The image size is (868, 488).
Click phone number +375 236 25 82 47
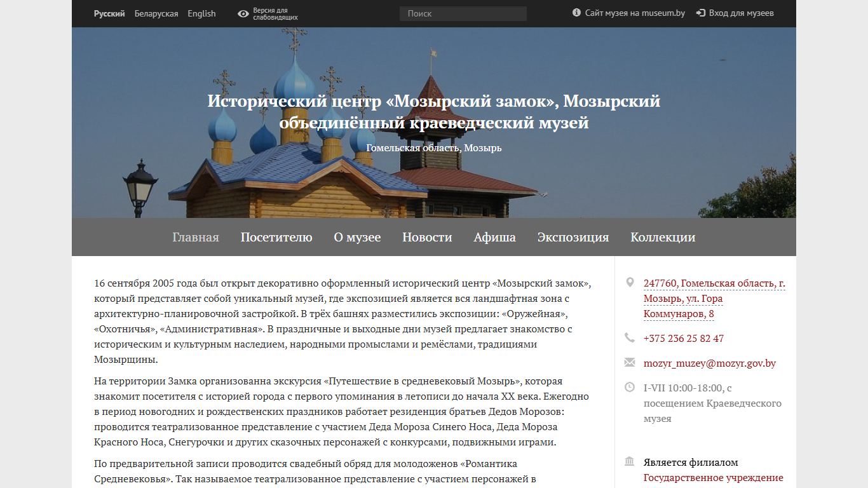tap(684, 338)
